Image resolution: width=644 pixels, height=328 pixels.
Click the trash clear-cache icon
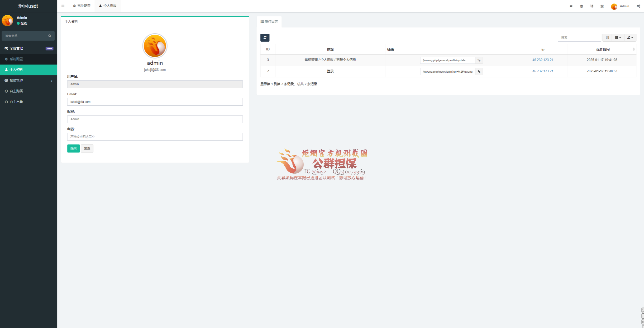point(581,6)
